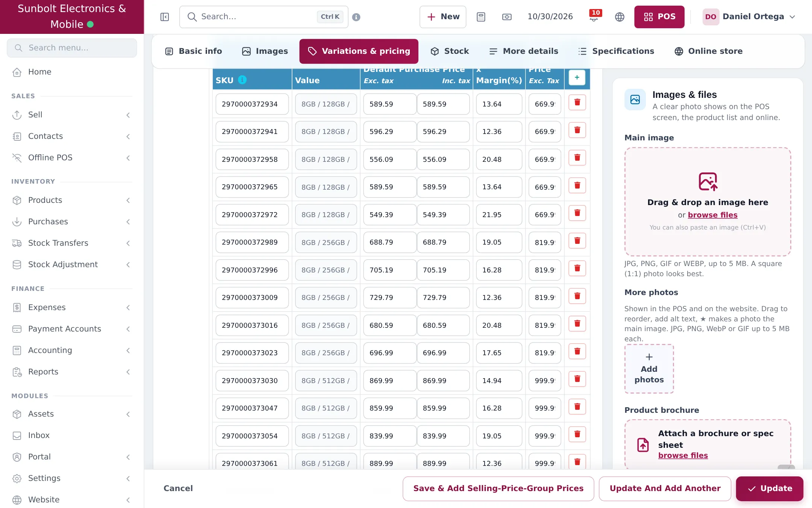Open the POS button
This screenshot has height=508, width=812.
pyautogui.click(x=659, y=17)
